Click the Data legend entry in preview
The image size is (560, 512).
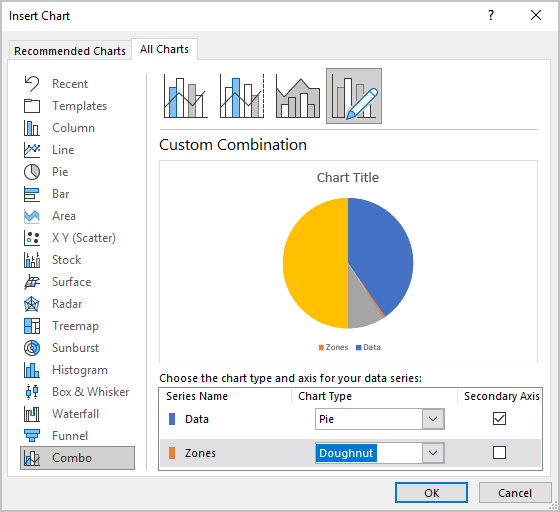pyautogui.click(x=368, y=347)
